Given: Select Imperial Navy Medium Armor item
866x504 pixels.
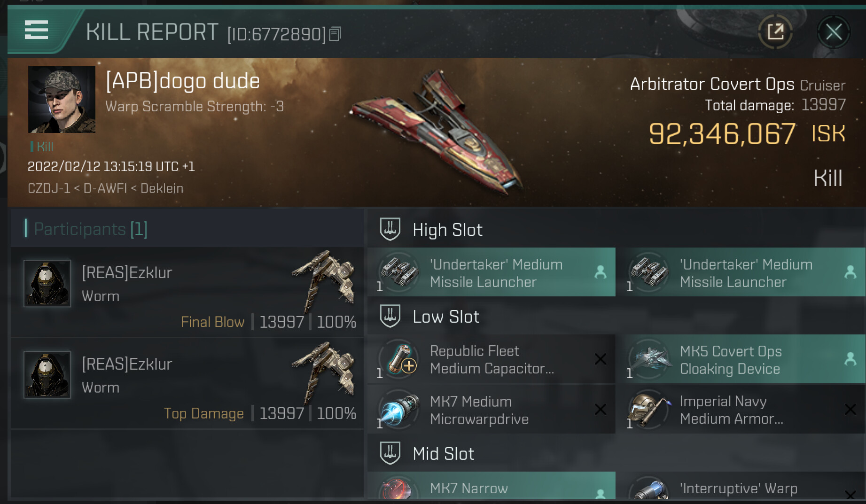Looking at the screenshot, I should (x=741, y=410).
